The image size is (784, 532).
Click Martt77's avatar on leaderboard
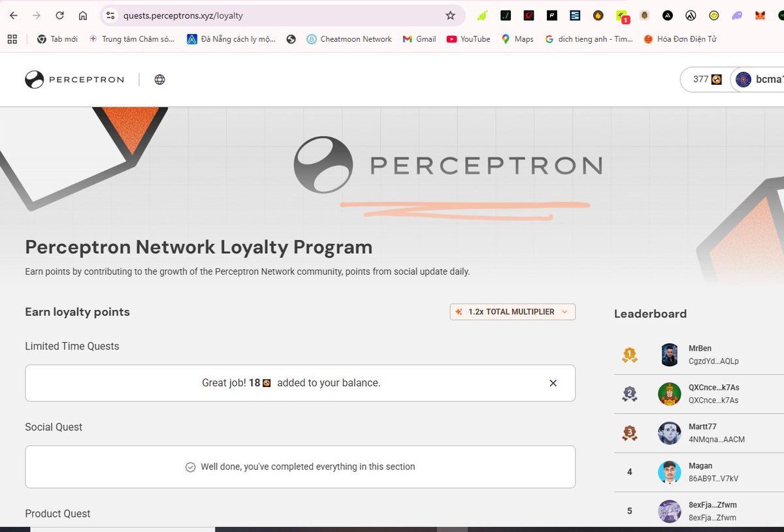tap(670, 433)
